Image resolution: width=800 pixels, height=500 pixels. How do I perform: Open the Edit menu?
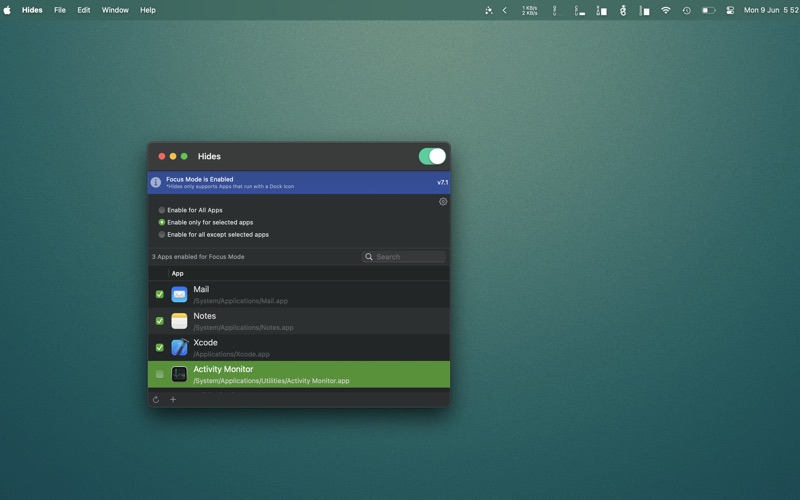click(84, 10)
